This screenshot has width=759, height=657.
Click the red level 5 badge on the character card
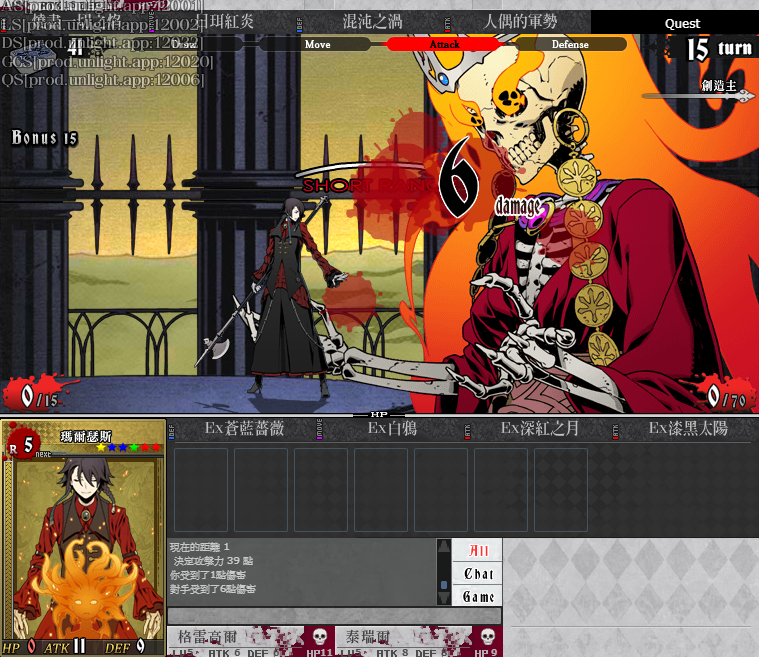[22, 443]
